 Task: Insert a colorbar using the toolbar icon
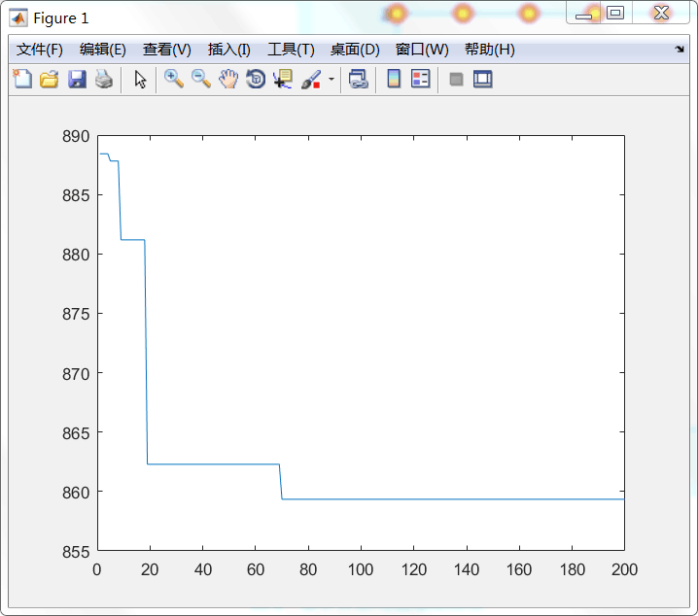tap(394, 80)
